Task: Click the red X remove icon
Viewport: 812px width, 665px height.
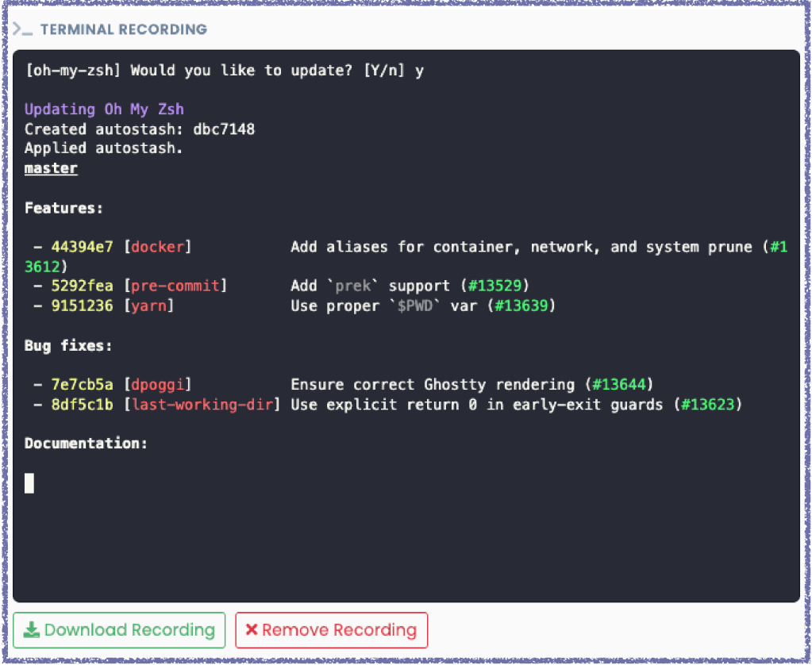Action: click(251, 630)
